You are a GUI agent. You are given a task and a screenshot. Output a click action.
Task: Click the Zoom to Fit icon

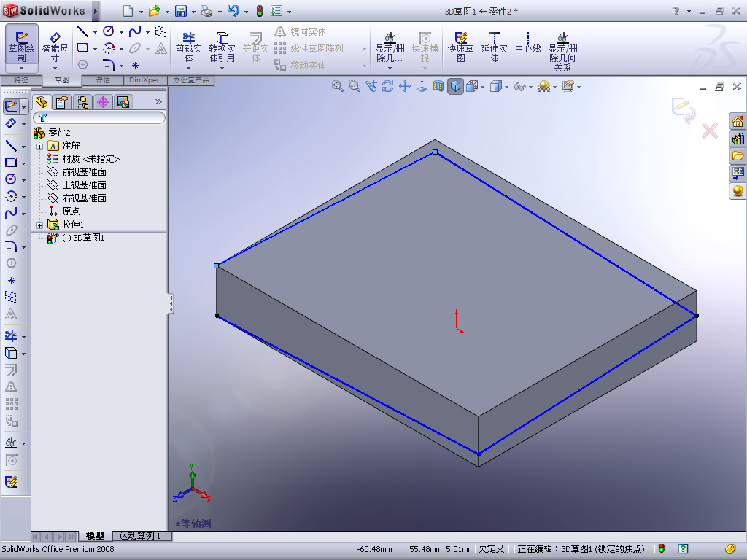tap(337, 86)
